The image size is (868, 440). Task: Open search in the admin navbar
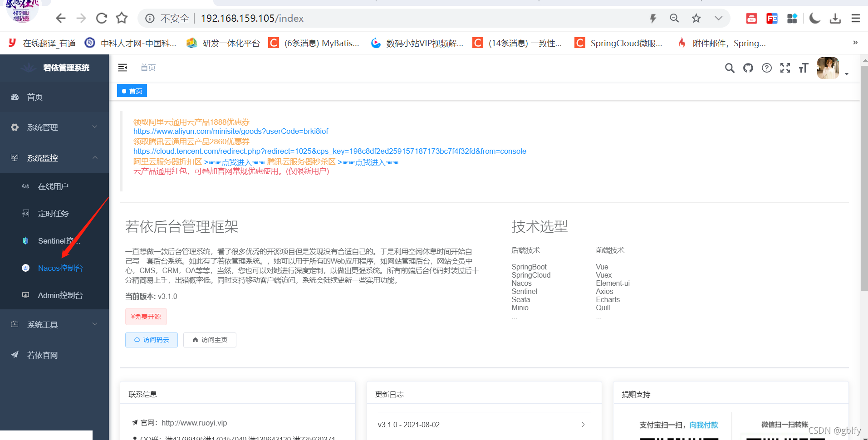coord(730,68)
